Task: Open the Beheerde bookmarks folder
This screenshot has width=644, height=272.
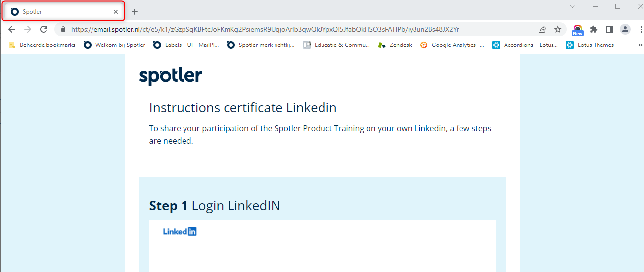Action: pos(42,45)
